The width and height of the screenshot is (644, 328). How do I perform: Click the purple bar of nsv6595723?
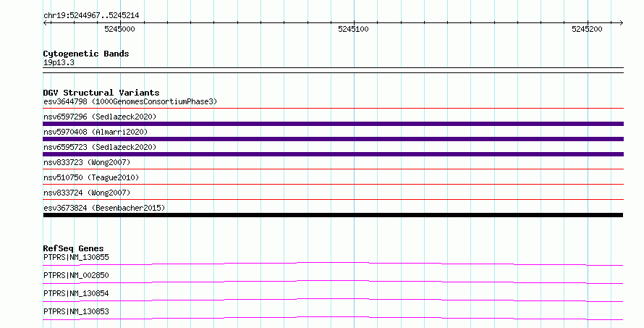[x=333, y=154]
